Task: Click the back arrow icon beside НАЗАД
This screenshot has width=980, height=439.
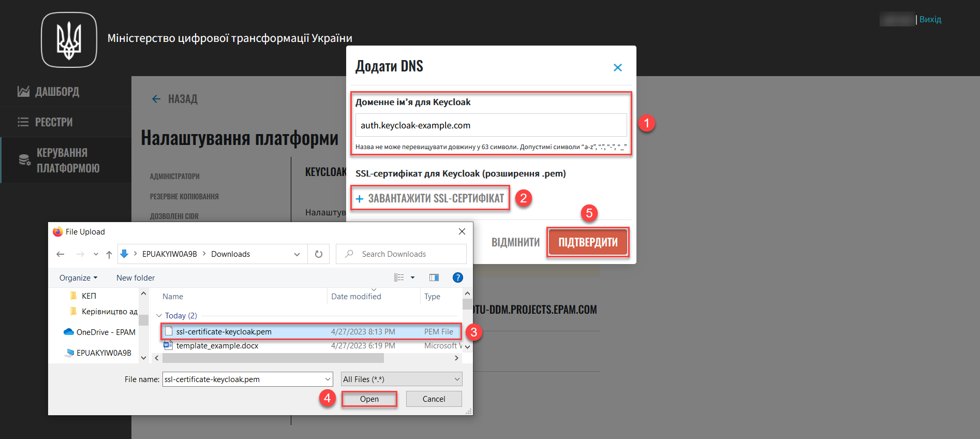Action: pyautogui.click(x=156, y=99)
